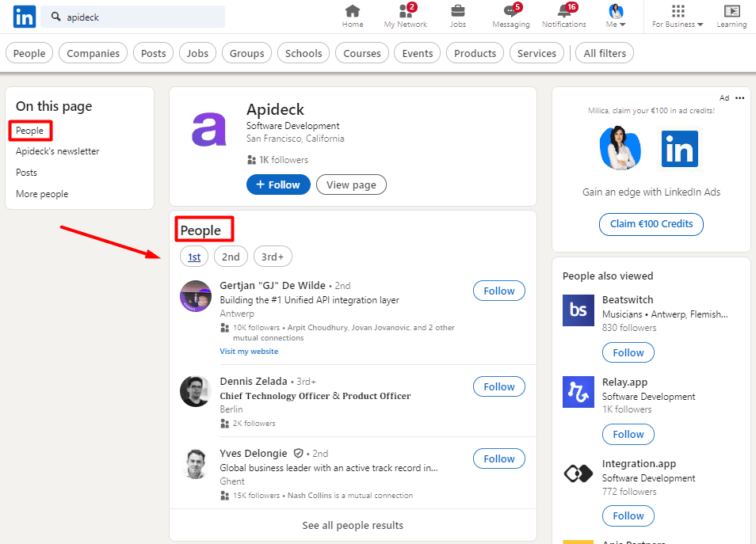Jump to More people section
Viewport: 756px width, 544px height.
coord(42,194)
